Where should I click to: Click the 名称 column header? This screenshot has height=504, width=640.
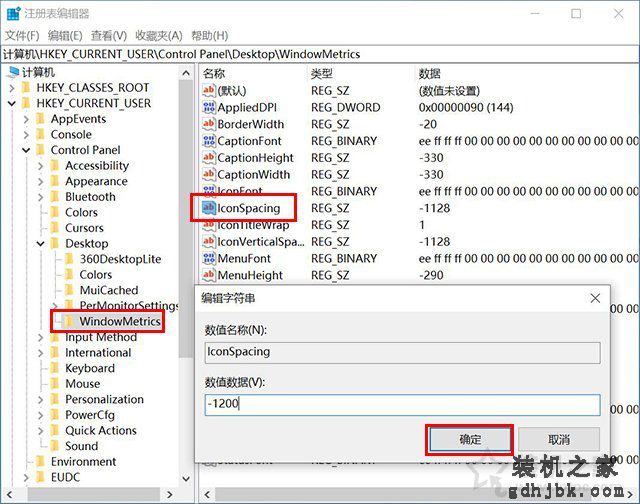214,73
